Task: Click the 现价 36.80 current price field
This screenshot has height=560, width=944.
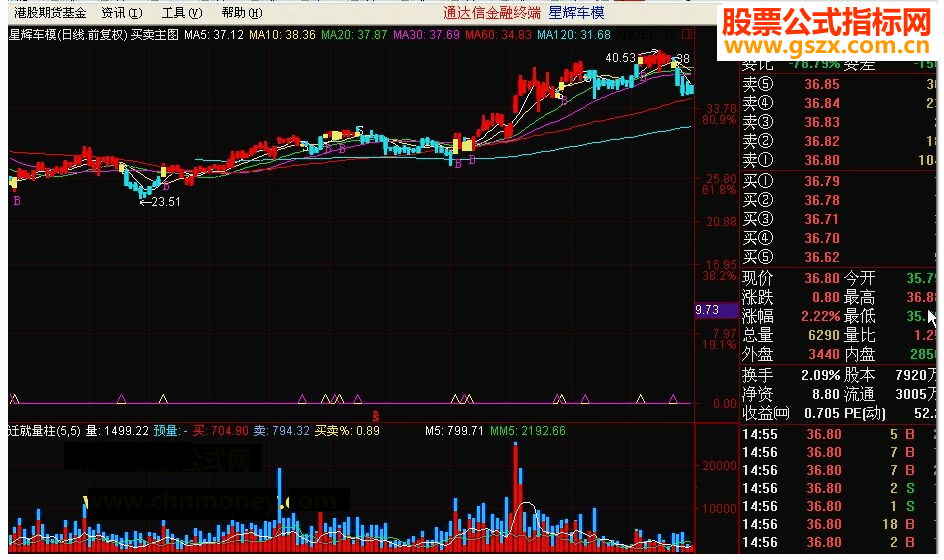Action: click(x=790, y=278)
